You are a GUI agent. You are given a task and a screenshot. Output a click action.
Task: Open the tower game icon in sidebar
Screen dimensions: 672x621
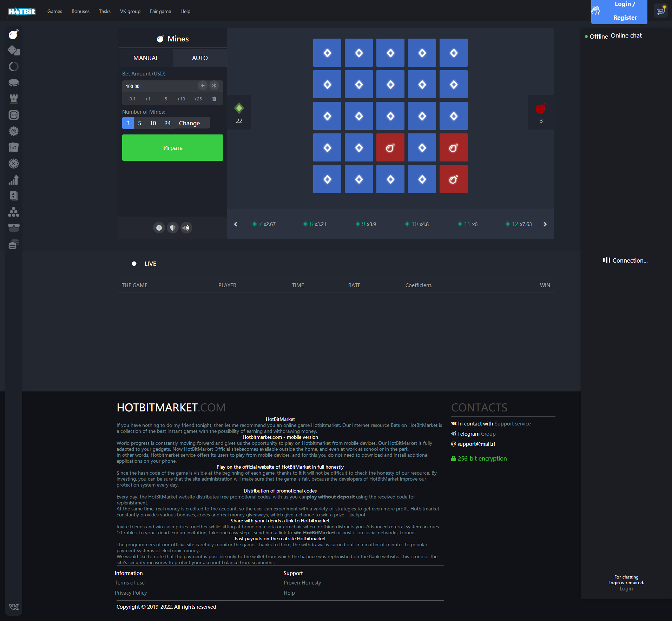coord(14,99)
